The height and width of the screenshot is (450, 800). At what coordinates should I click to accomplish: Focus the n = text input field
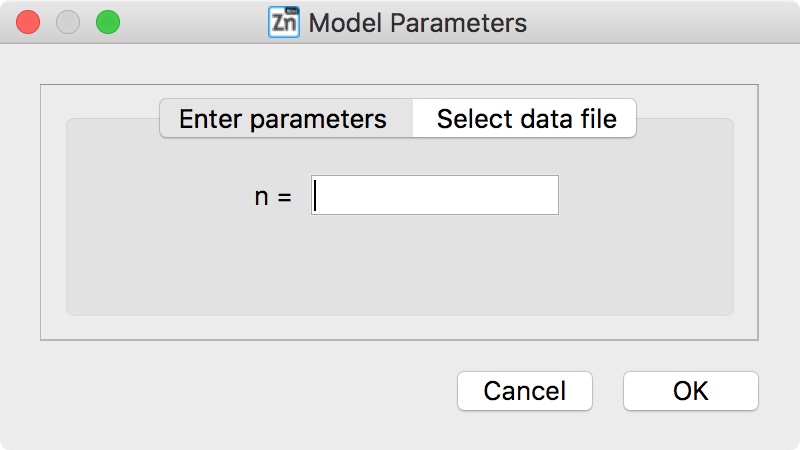435,195
